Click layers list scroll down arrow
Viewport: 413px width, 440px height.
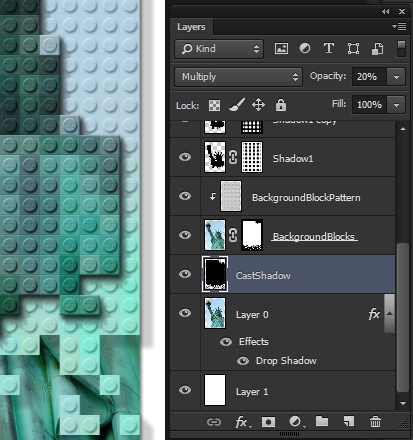[x=403, y=404]
